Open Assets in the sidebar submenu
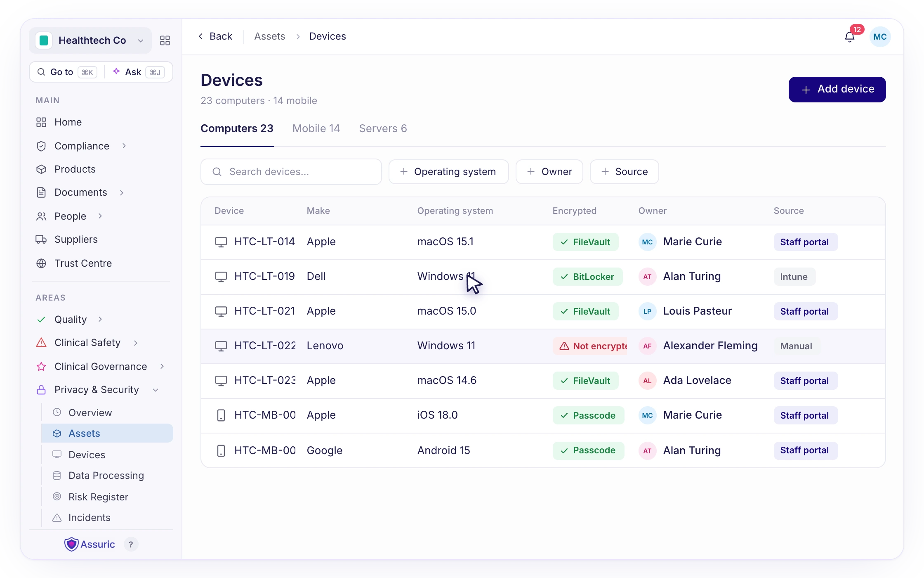Screen dimensions: 924x578 [107, 433]
